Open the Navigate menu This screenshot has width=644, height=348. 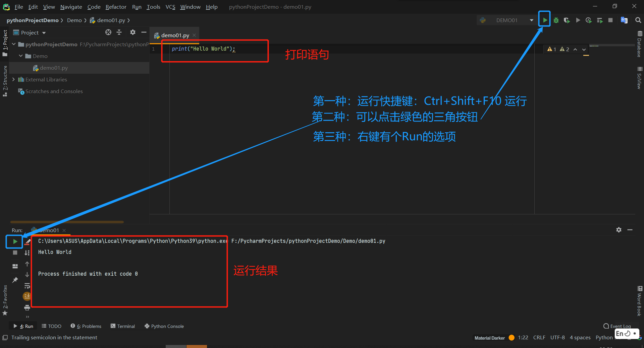tap(71, 7)
